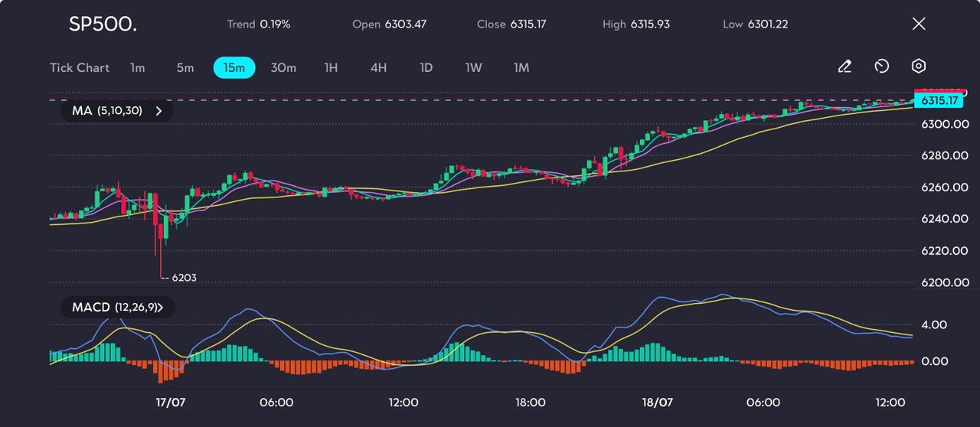Click the active 15m timeframe pill
Image resolution: width=980 pixels, height=427 pixels.
[x=234, y=68]
